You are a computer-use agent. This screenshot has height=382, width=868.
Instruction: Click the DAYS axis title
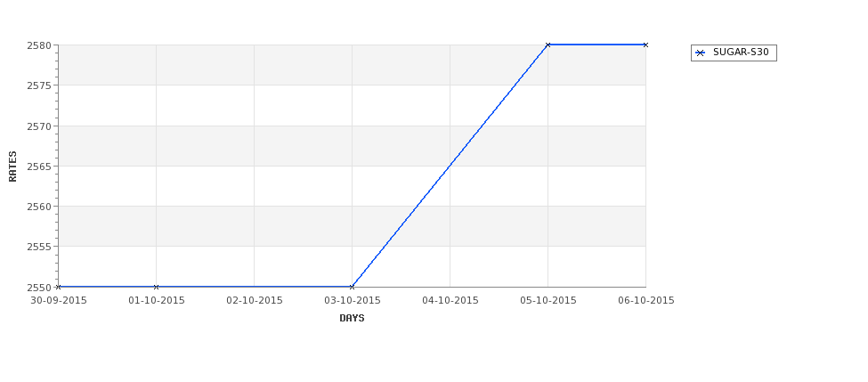(x=352, y=319)
